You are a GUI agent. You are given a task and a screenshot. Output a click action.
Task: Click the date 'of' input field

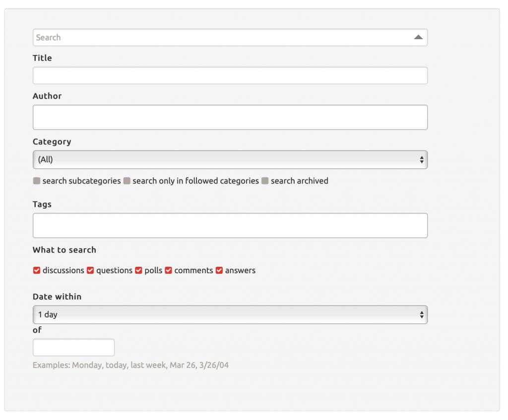click(x=73, y=348)
